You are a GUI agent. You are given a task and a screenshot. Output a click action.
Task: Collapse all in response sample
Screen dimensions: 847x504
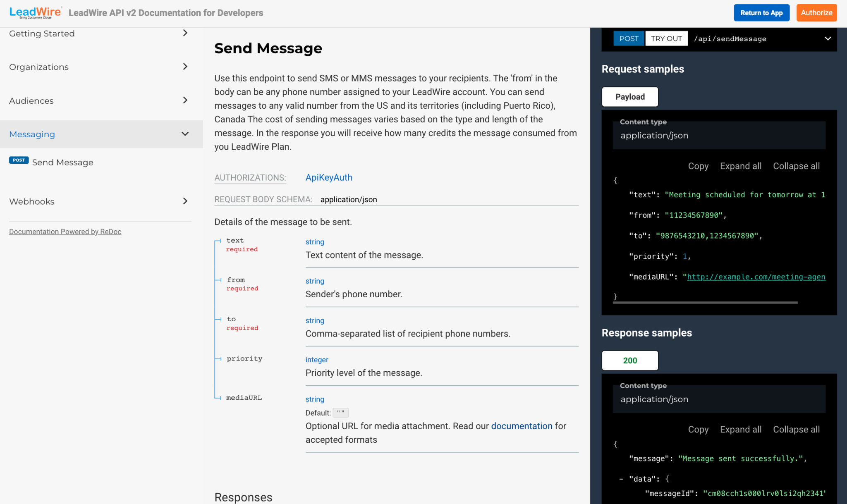(x=796, y=430)
